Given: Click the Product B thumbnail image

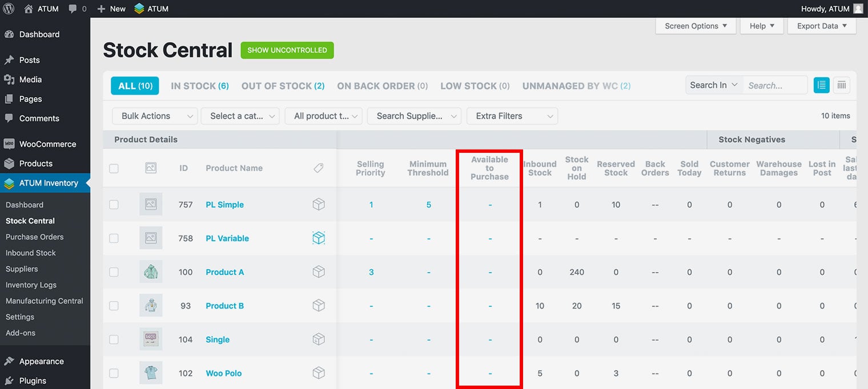Looking at the screenshot, I should coord(151,306).
